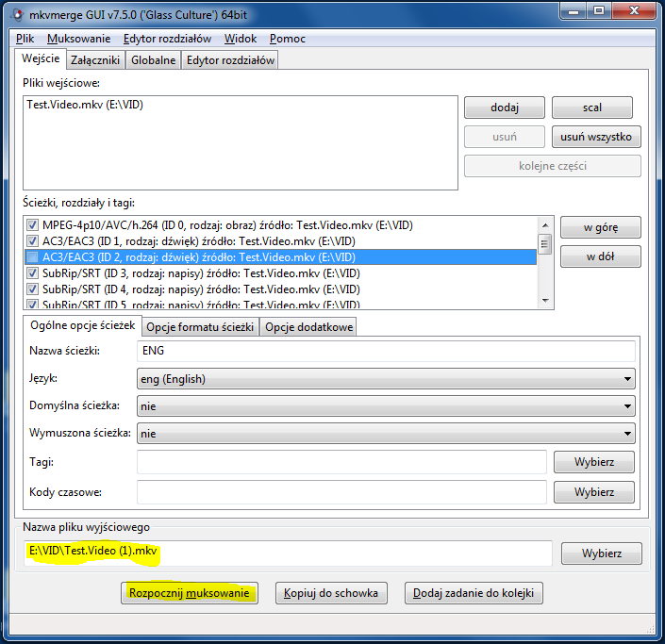The height and width of the screenshot is (644, 665).
Task: Move track up with w górę button
Action: [x=601, y=227]
